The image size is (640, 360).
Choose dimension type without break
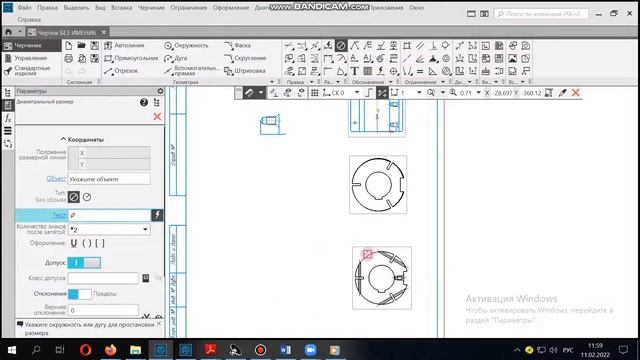(x=73, y=197)
